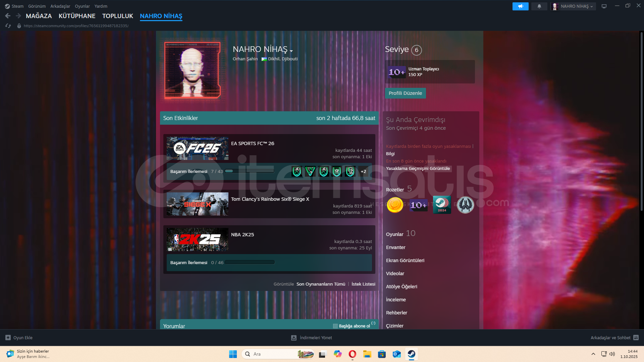644x362 pixels.
Task: Click the back navigation arrow
Action: pyautogui.click(x=8, y=16)
